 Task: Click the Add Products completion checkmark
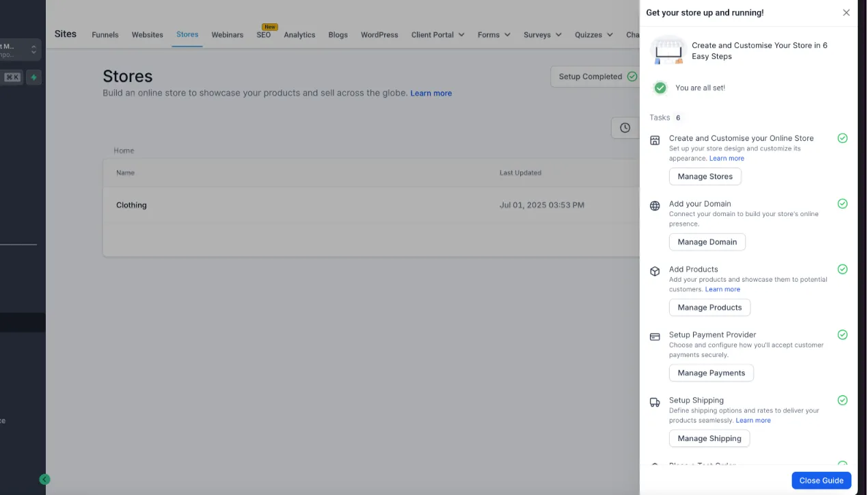click(843, 269)
